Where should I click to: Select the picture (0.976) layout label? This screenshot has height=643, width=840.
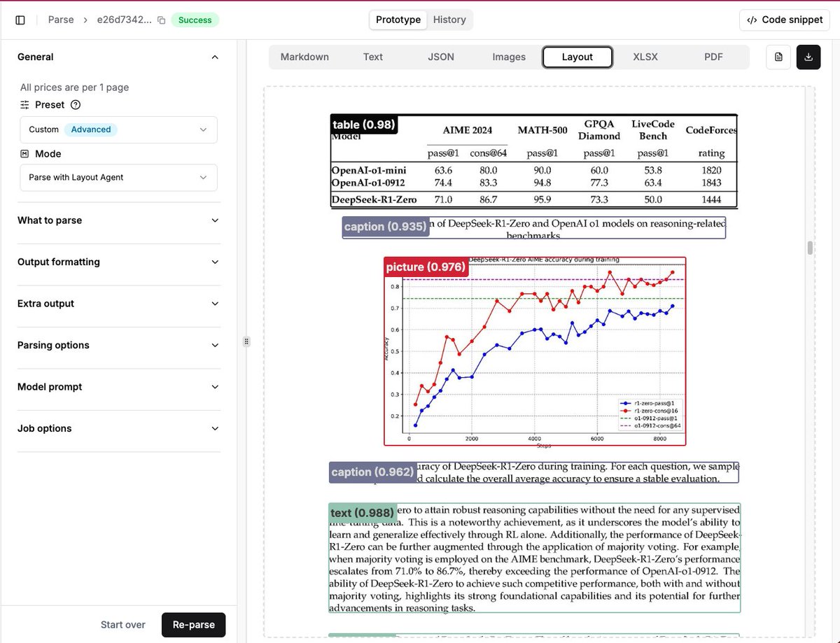(426, 267)
